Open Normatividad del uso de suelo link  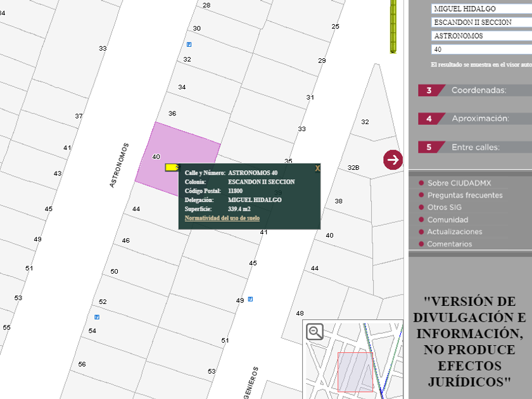[222, 218]
